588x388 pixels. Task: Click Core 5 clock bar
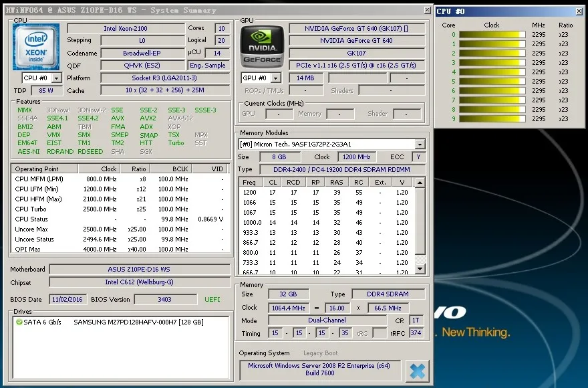492,82
